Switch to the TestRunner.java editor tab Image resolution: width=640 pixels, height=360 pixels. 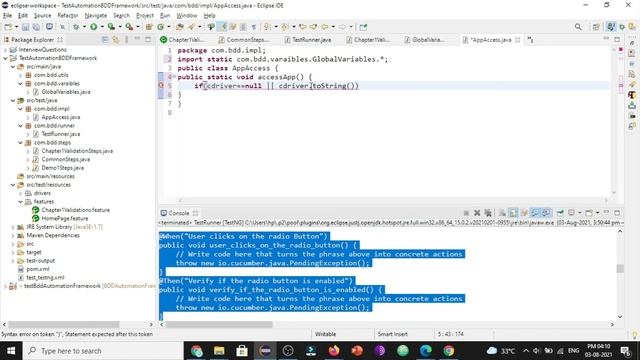(x=307, y=40)
